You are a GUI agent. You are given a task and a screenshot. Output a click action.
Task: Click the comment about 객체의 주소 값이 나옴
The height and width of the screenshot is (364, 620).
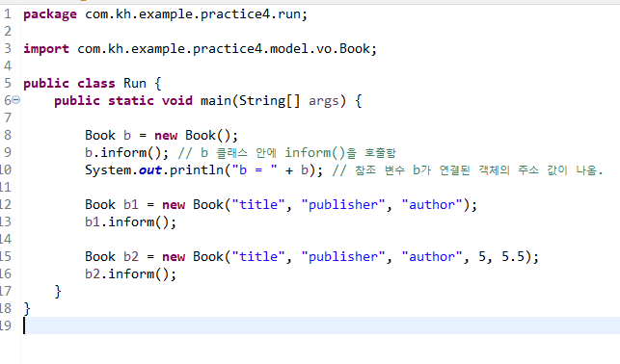pyautogui.click(x=468, y=170)
